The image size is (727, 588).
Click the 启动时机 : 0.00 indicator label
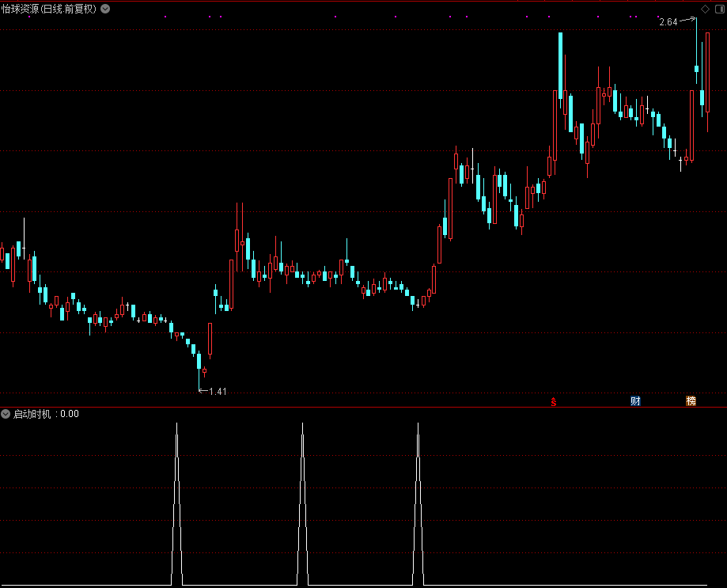pyautogui.click(x=46, y=414)
